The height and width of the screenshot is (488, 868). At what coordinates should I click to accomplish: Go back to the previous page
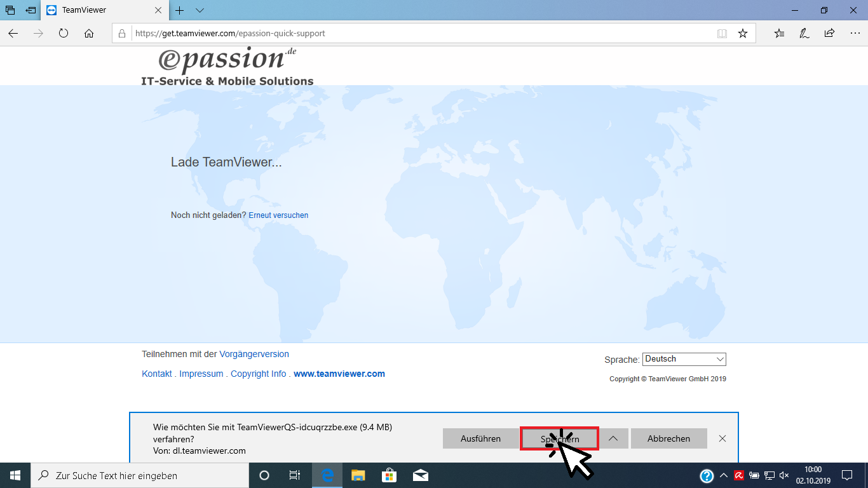13,33
